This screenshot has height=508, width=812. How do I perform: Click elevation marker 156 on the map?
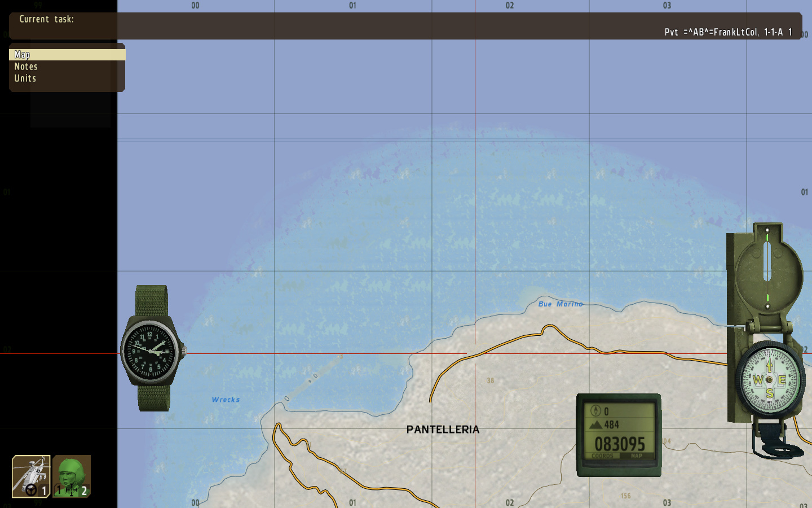click(x=626, y=496)
